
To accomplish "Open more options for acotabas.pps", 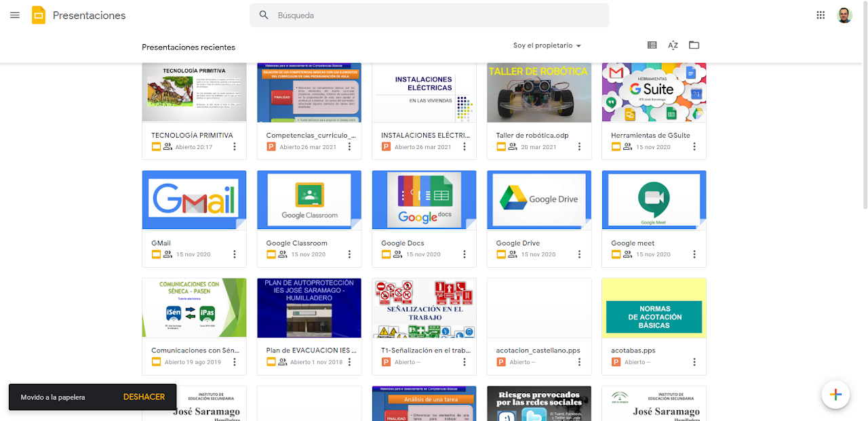I will pos(694,362).
